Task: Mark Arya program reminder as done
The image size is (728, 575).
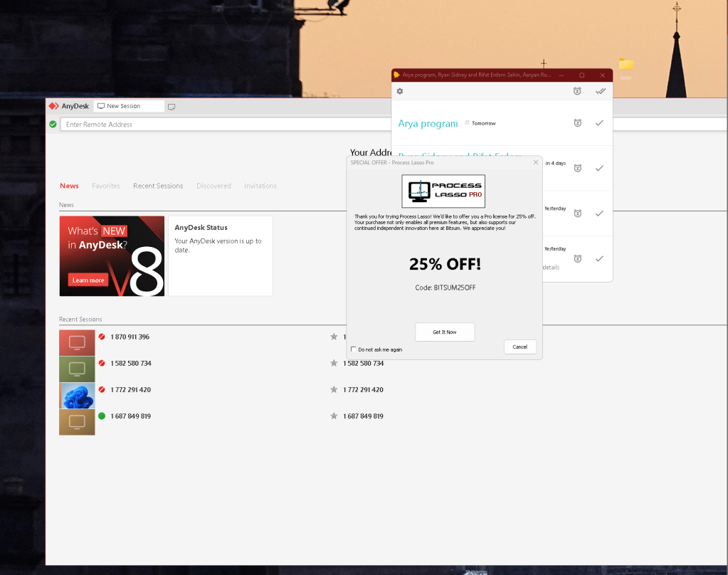Action: pyautogui.click(x=599, y=123)
